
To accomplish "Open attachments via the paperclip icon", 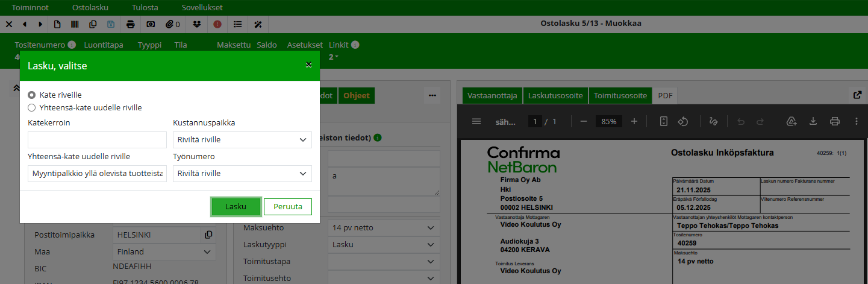I will point(173,24).
